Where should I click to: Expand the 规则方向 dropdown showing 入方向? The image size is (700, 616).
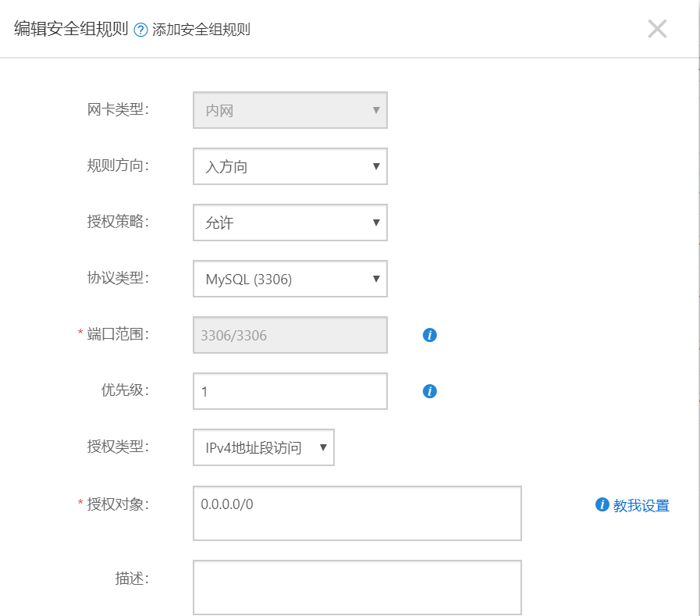290,166
